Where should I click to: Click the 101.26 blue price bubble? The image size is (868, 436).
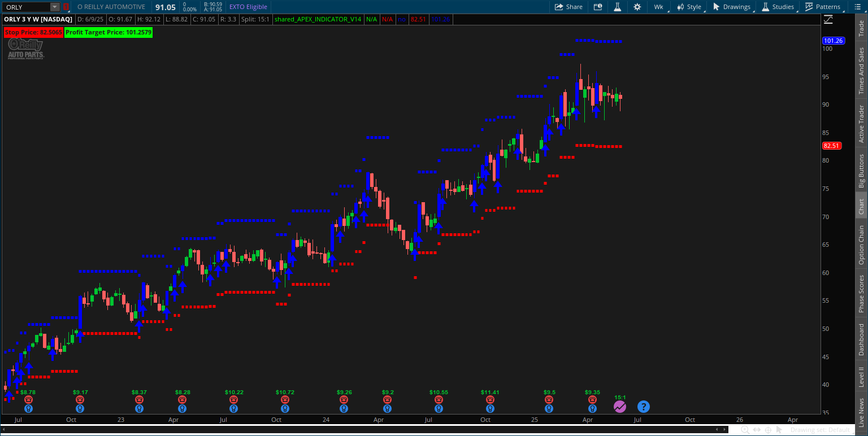click(834, 41)
